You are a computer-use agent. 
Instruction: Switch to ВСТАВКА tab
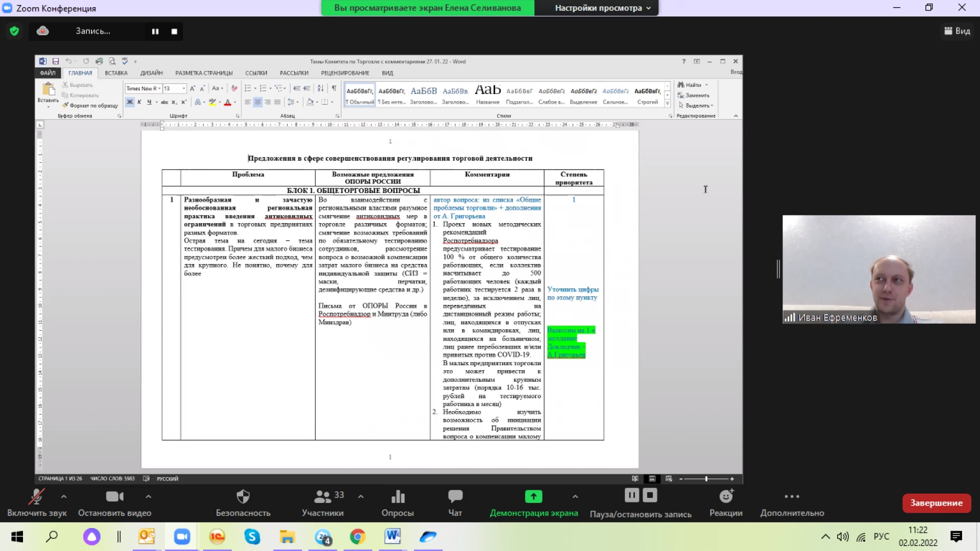click(116, 73)
